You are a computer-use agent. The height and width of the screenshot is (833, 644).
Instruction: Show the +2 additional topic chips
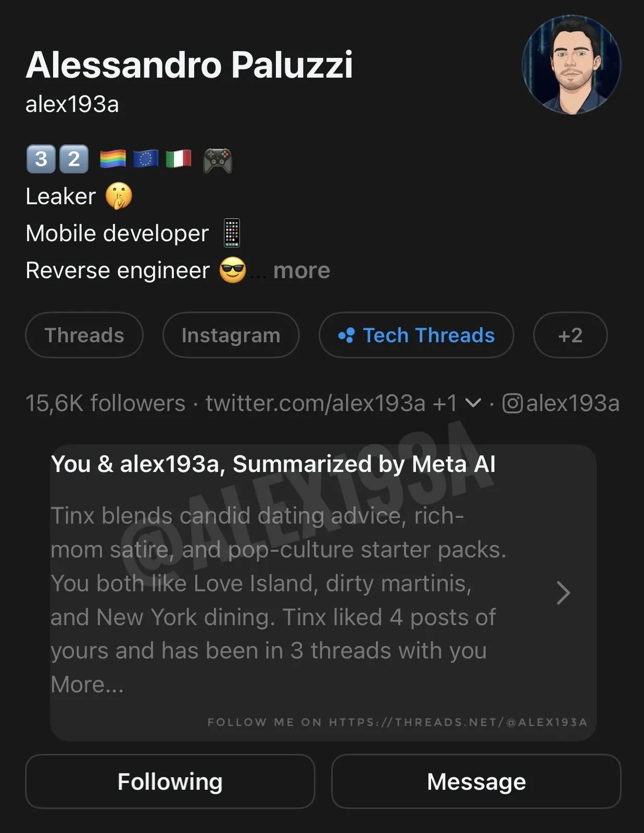(x=570, y=335)
